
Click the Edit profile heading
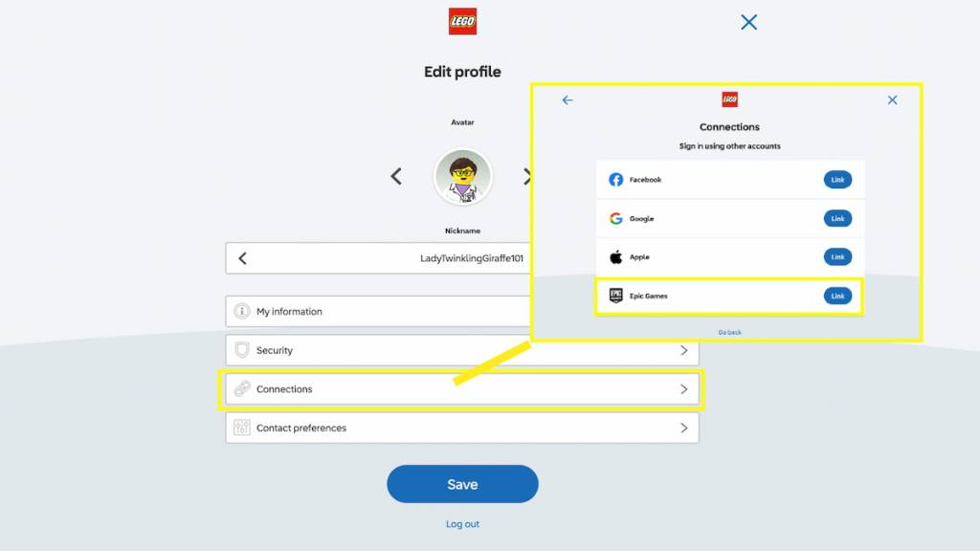point(462,72)
